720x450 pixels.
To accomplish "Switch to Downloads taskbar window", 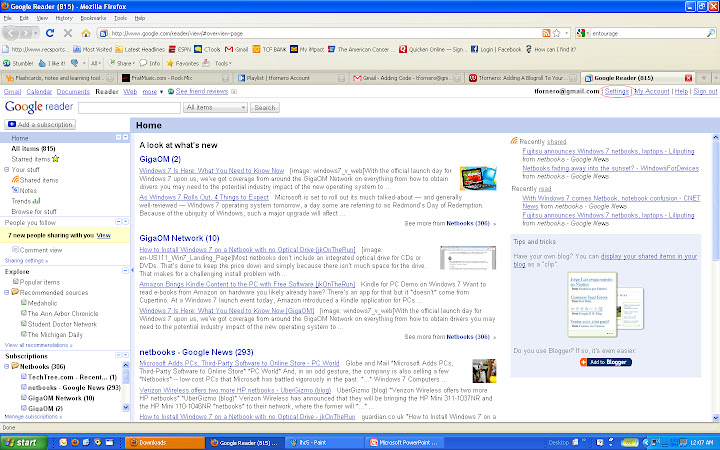I will [165, 443].
